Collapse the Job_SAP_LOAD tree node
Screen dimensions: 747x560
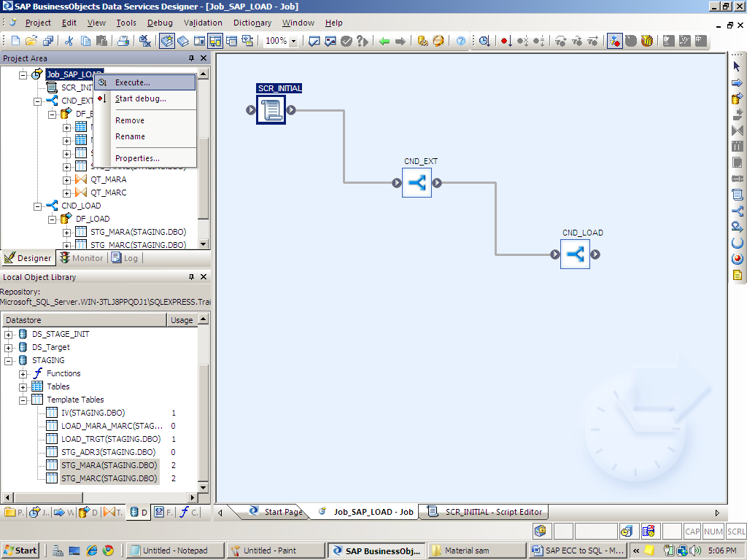coord(23,75)
